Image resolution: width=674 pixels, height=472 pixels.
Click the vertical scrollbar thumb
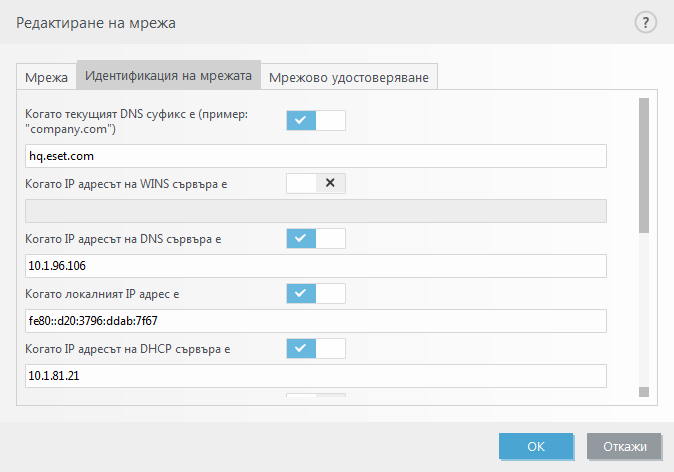643,166
